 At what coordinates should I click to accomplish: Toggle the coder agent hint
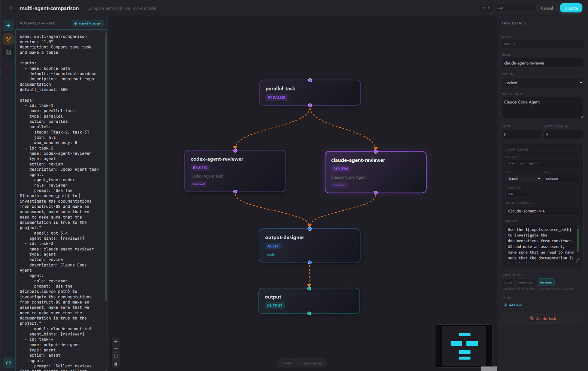point(508,282)
